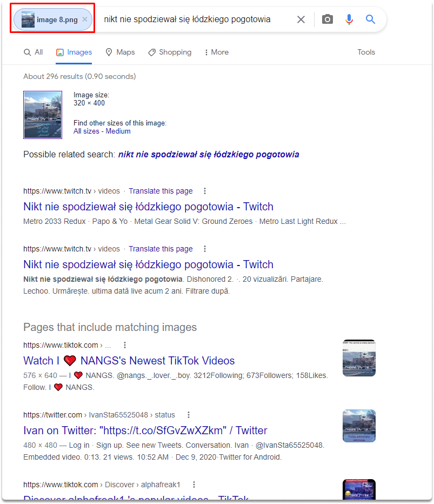434x504 pixels.
Task: Open the three-dot menu for the Ivan Twitter result
Action: [189, 415]
